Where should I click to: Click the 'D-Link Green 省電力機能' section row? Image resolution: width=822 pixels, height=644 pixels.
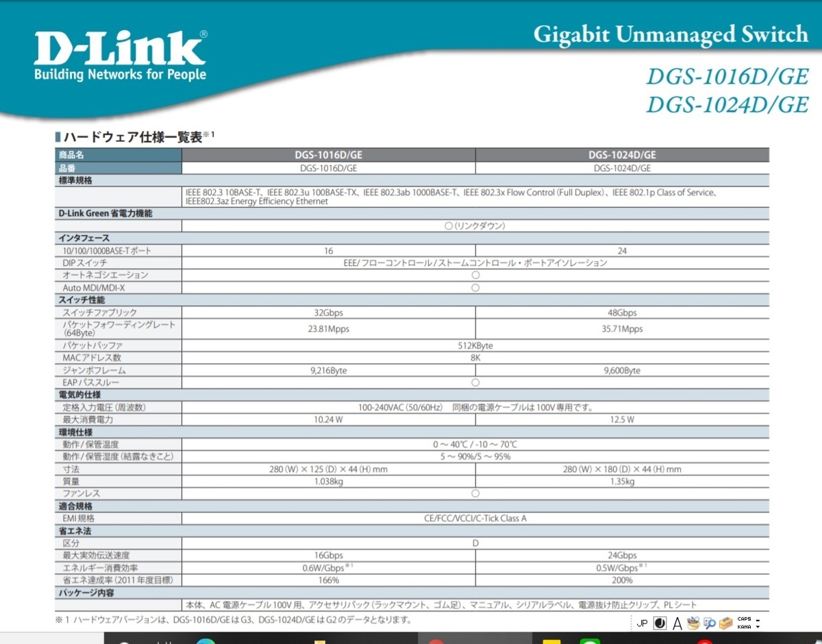click(x=412, y=214)
